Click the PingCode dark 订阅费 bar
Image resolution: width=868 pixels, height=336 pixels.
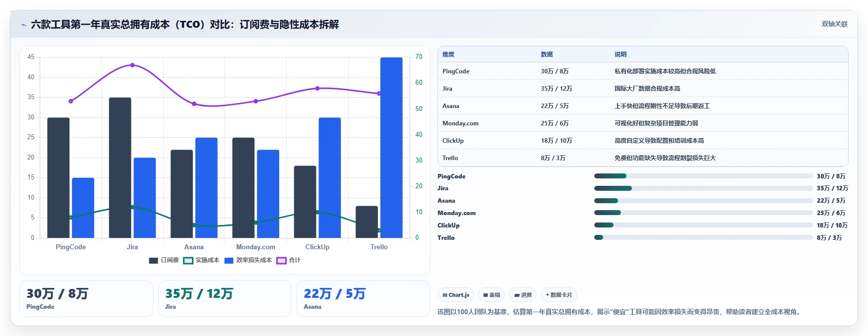(x=59, y=177)
